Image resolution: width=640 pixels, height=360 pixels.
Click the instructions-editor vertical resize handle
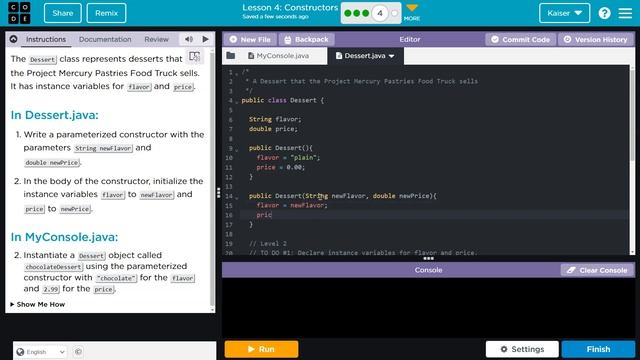(x=219, y=192)
